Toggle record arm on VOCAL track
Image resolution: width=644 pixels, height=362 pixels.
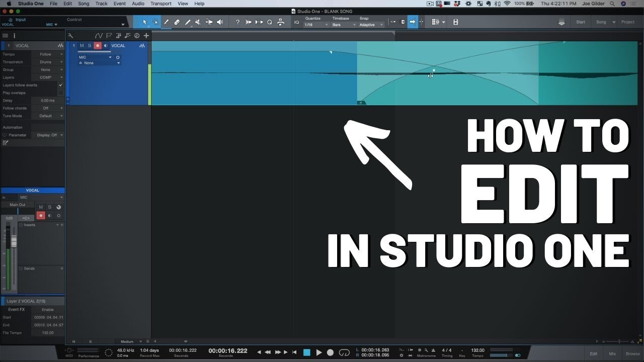point(98,46)
